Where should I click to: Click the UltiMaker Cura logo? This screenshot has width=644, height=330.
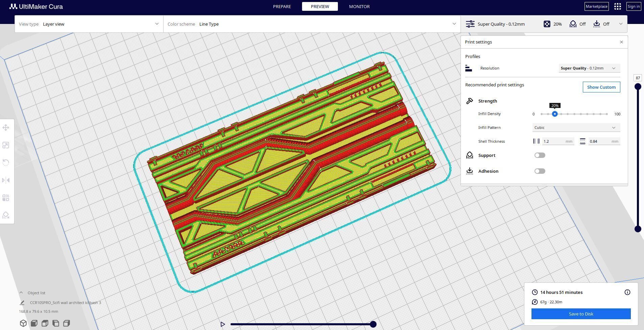click(36, 6)
